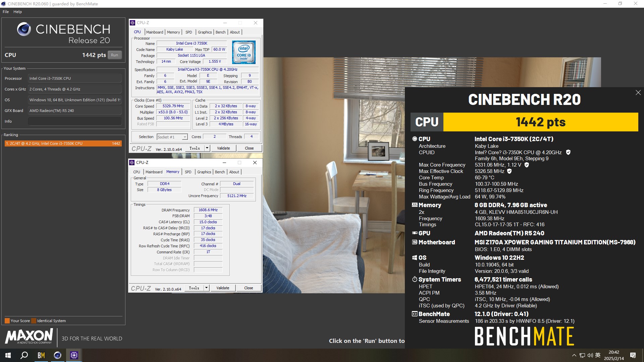The width and height of the screenshot is (644, 362).
Task: Open the notification center icon
Action: click(633, 355)
